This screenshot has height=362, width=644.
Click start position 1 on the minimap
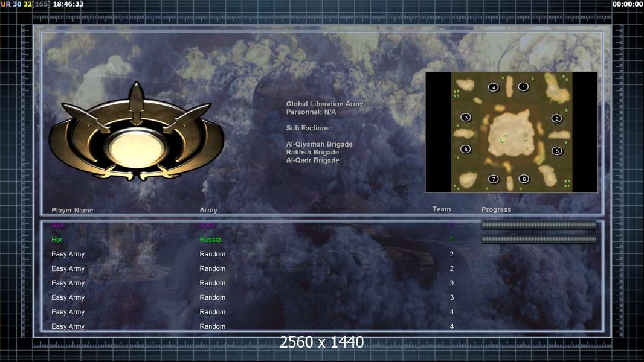(x=523, y=87)
